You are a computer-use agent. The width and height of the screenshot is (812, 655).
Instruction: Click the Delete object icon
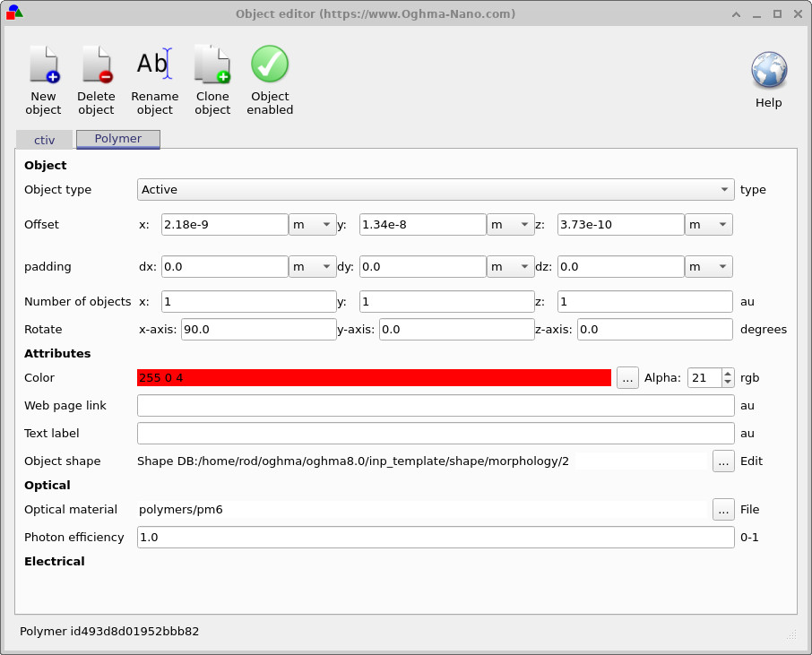pos(96,66)
